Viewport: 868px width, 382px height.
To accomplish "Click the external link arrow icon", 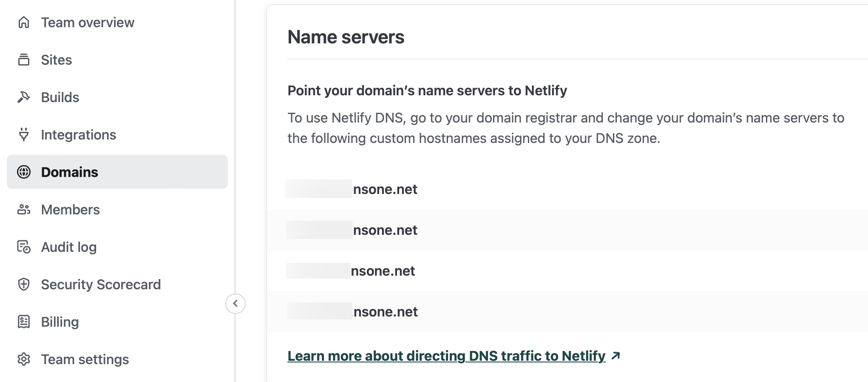I will (x=616, y=356).
